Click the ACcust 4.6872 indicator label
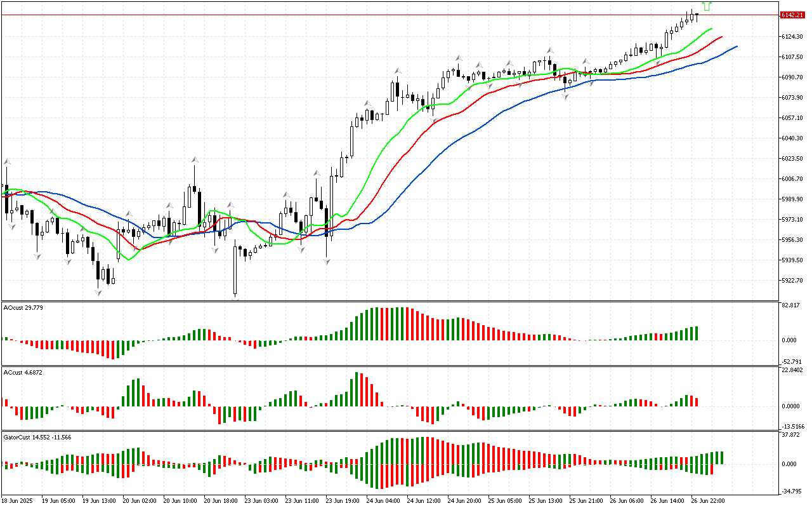This screenshot has width=812, height=508. click(x=19, y=372)
